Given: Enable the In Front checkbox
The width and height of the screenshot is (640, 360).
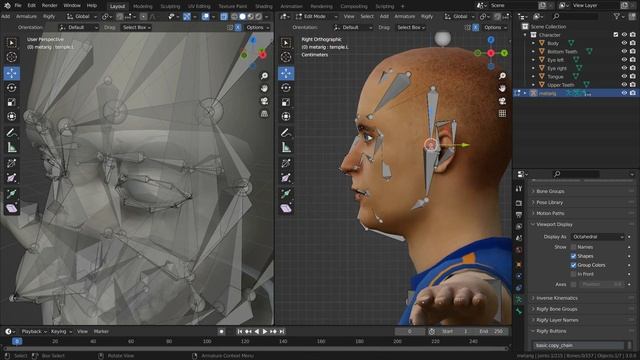Looking at the screenshot, I should (x=573, y=274).
